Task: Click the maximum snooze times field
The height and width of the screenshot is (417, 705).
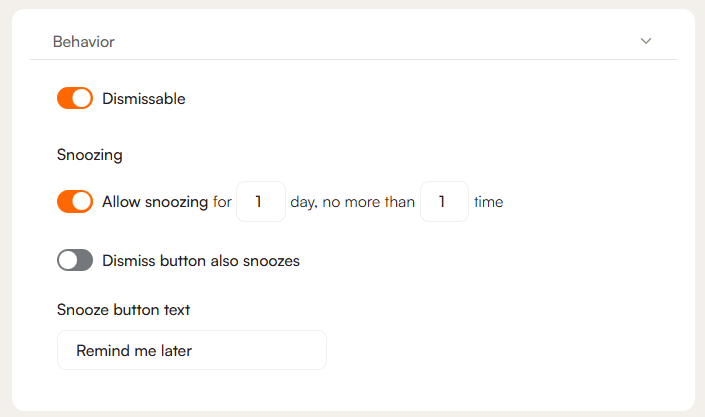Action: tap(444, 202)
